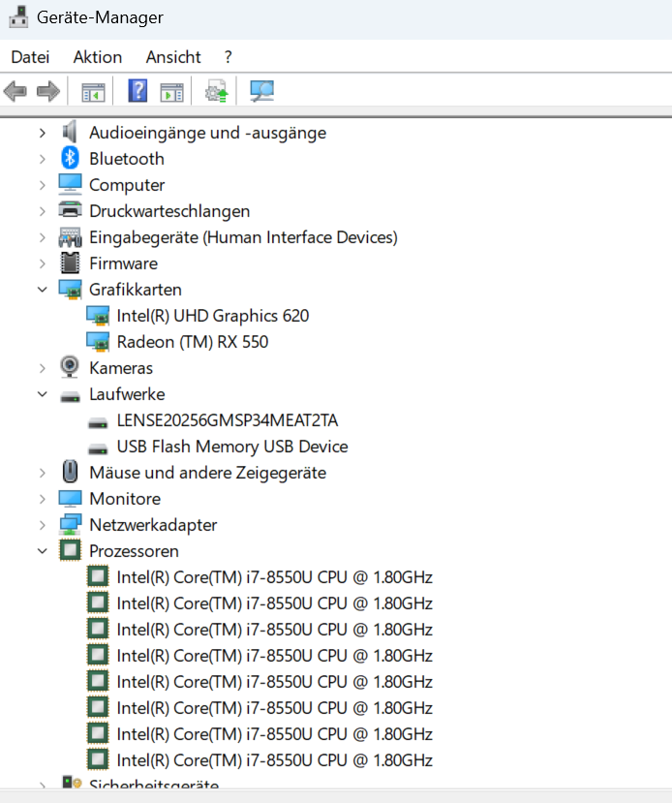The image size is (672, 803).
Task: Expand Mäuse und andere Zeigegeräte
Action: (43, 473)
